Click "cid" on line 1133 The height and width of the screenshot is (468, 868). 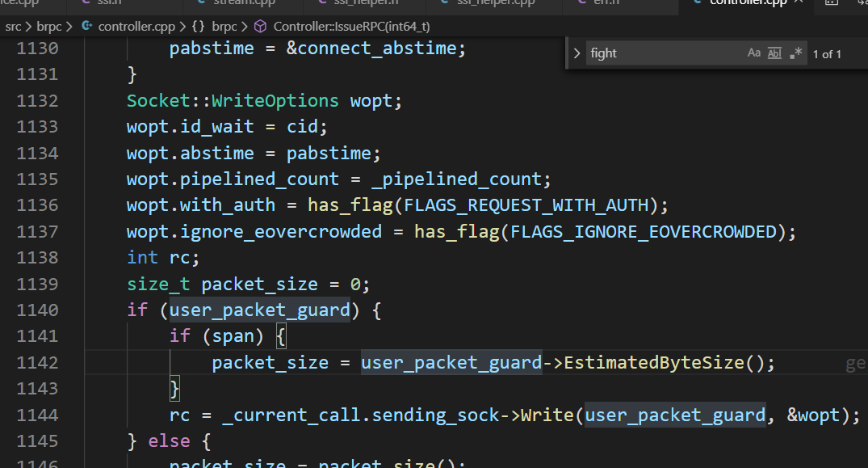pyautogui.click(x=302, y=127)
